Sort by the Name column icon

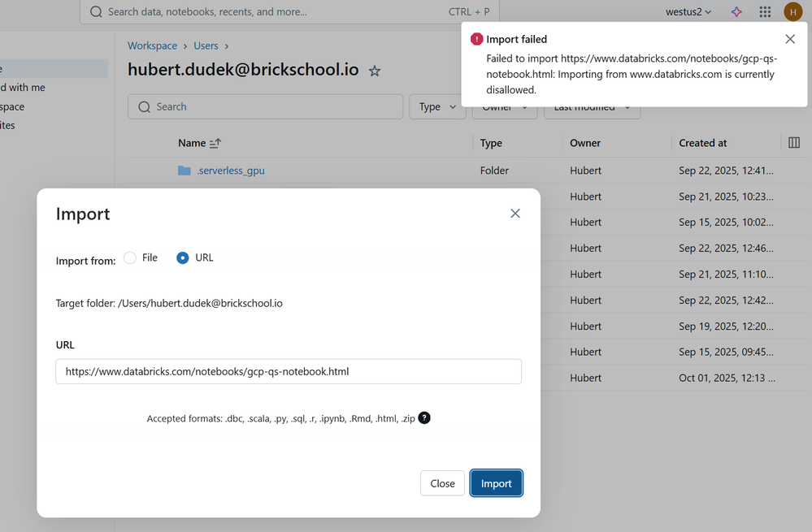215,143
